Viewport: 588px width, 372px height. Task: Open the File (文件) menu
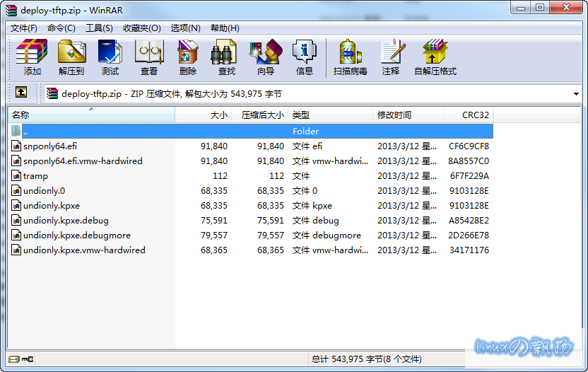[24, 28]
